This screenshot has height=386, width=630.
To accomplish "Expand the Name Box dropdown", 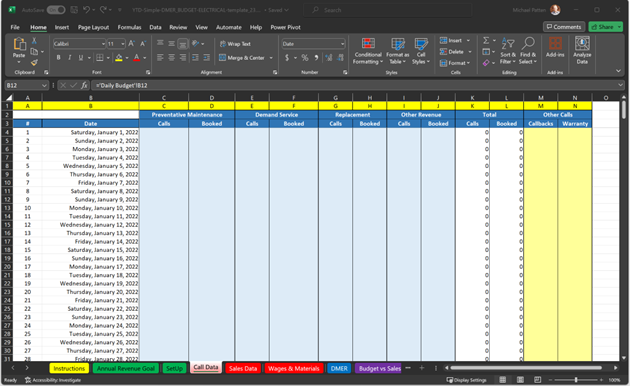I will (44, 85).
